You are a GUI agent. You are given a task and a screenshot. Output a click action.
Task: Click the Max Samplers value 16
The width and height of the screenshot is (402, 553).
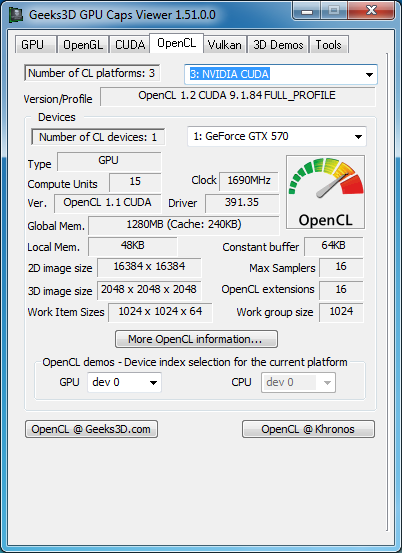[341, 267]
